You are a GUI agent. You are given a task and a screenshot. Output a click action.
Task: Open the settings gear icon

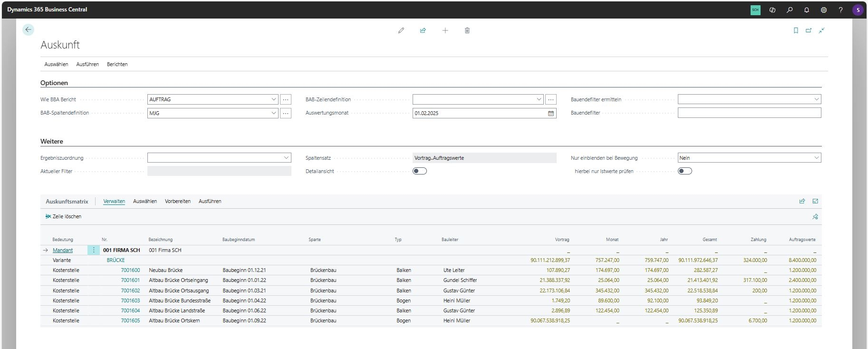[824, 10]
